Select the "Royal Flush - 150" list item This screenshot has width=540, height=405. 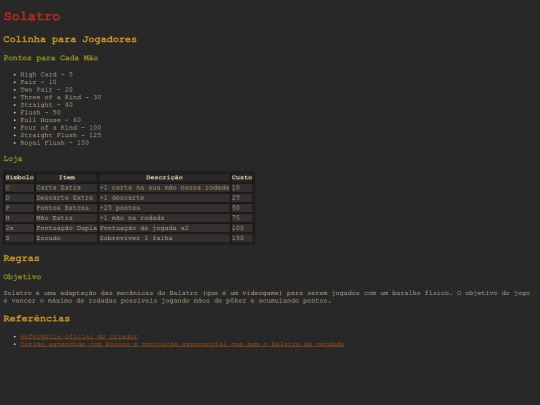(54, 143)
